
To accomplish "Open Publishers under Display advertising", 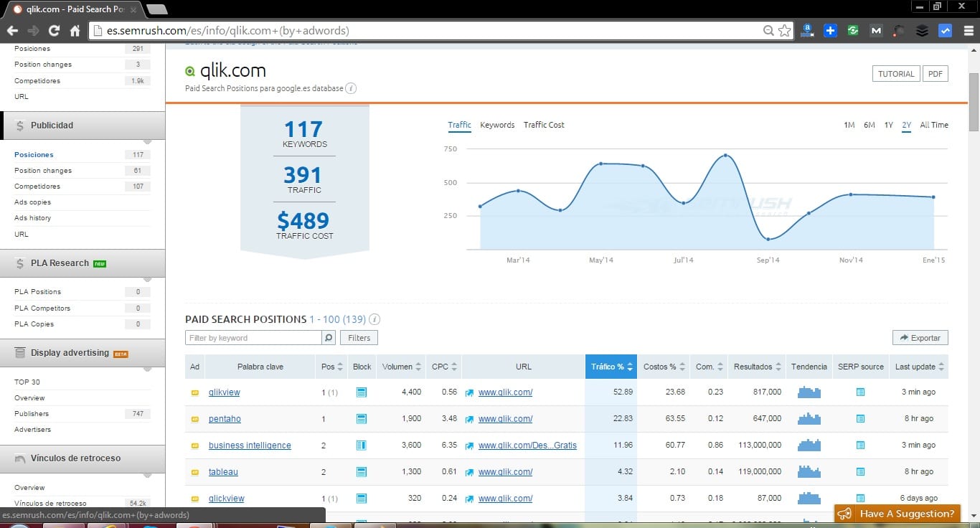I will [x=32, y=414].
